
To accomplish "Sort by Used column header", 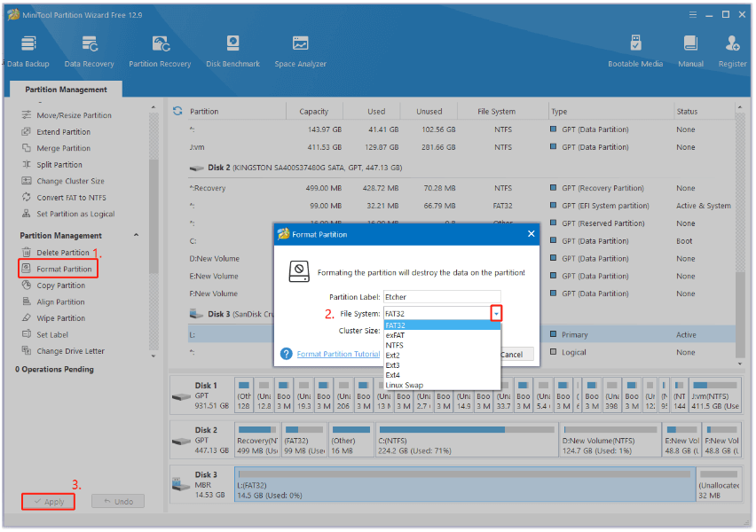I will point(376,112).
